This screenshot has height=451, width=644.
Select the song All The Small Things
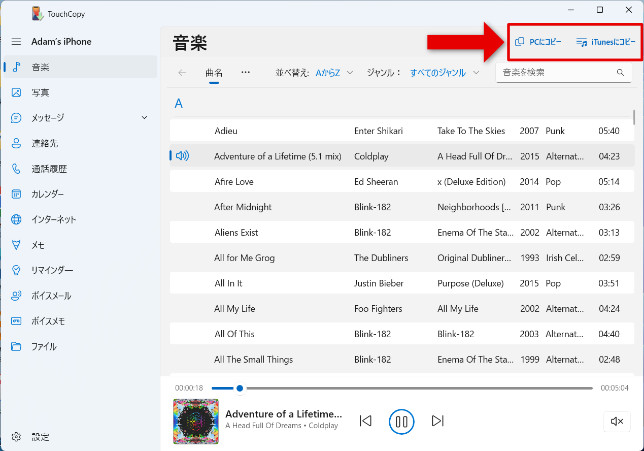pos(402,359)
